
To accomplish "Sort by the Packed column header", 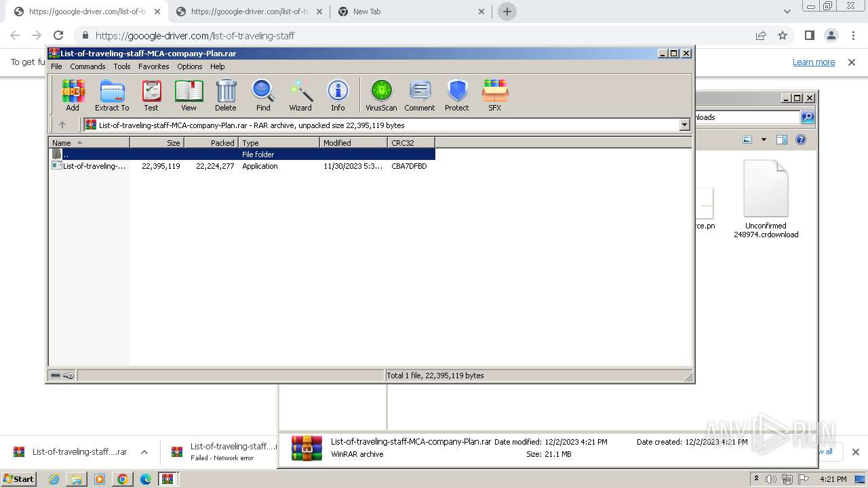I will coord(211,143).
